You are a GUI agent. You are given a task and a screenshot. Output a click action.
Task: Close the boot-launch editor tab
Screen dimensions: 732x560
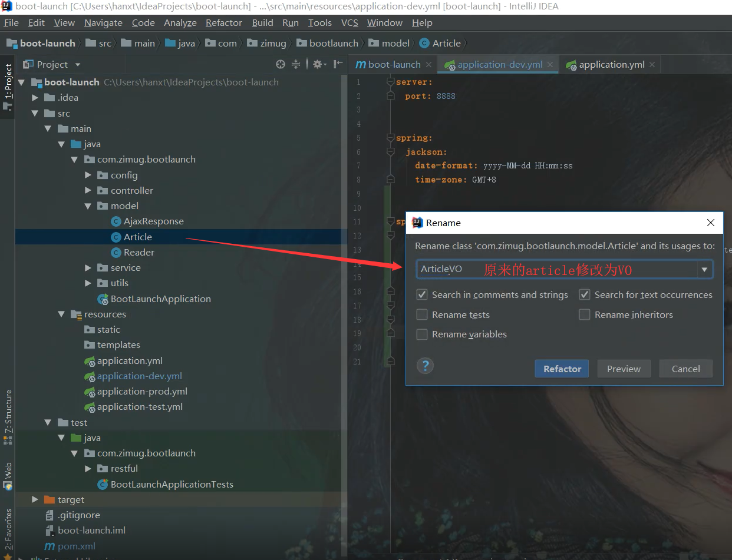428,65
